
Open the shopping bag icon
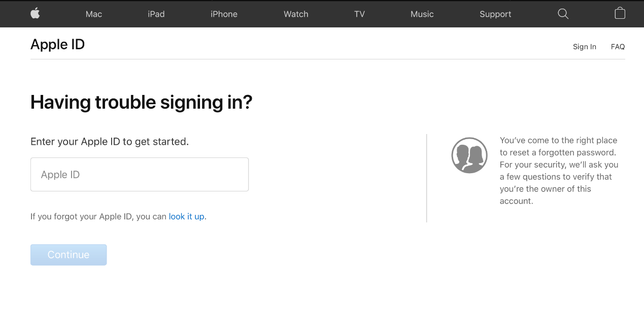(x=620, y=13)
